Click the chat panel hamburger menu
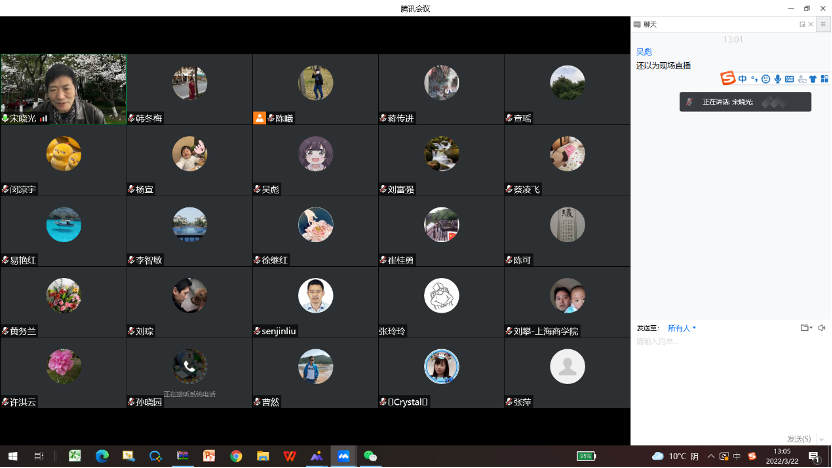Viewport: 832px width, 468px height. 822,24
